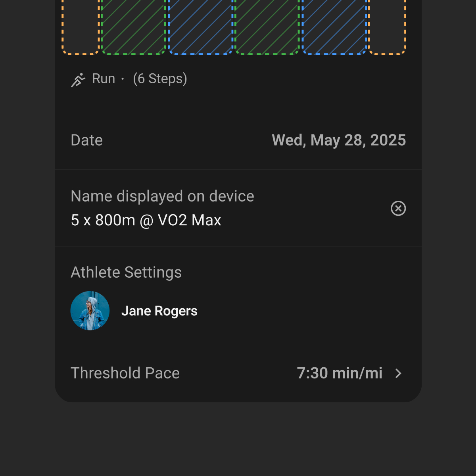Select the second blue hatched interval block
Viewport: 476px width, 476px height.
point(334,27)
